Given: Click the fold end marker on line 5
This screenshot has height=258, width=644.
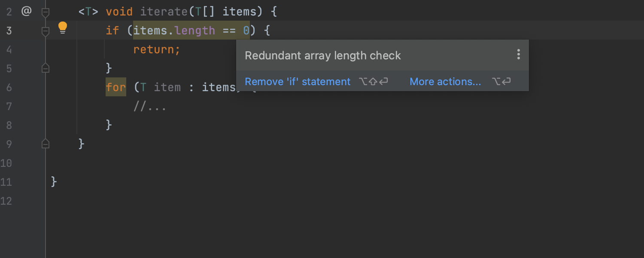Looking at the screenshot, I should pos(46,68).
